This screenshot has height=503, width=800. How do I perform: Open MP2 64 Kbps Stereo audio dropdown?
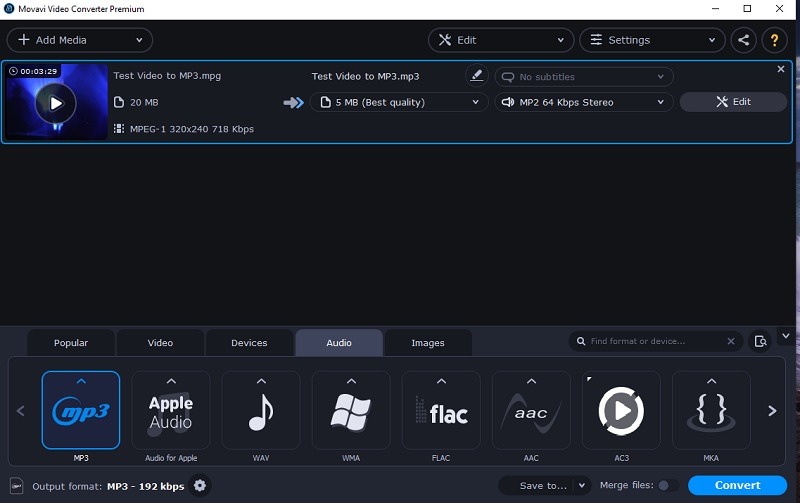pyautogui.click(x=584, y=102)
